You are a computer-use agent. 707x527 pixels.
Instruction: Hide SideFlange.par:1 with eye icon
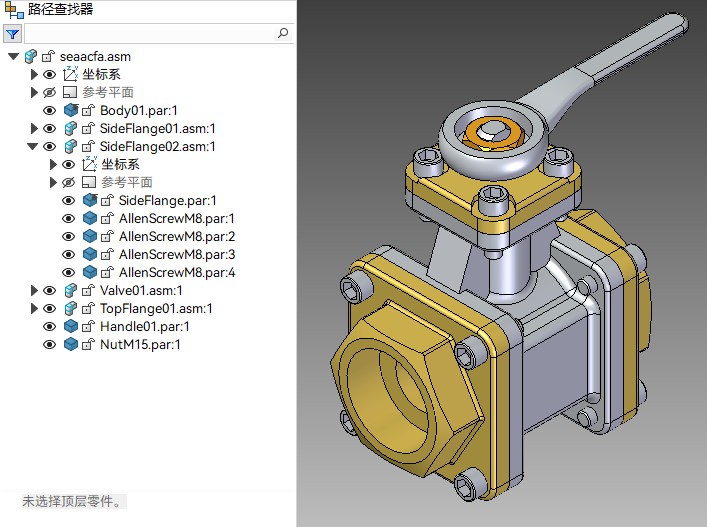[69, 201]
